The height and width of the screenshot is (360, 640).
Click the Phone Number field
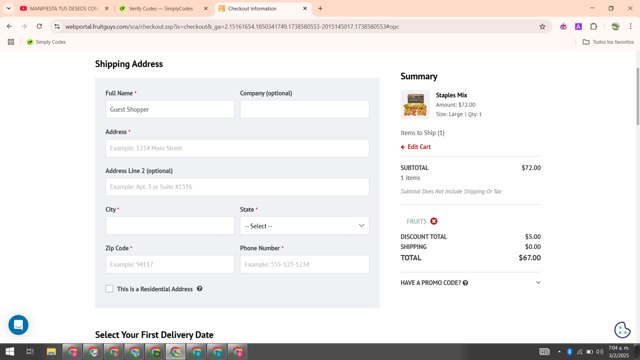(x=304, y=264)
